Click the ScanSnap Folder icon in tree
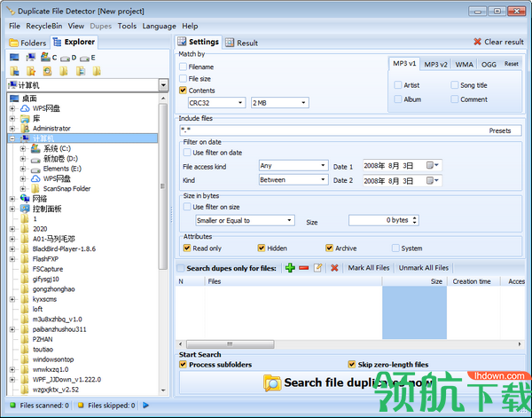 (35, 188)
